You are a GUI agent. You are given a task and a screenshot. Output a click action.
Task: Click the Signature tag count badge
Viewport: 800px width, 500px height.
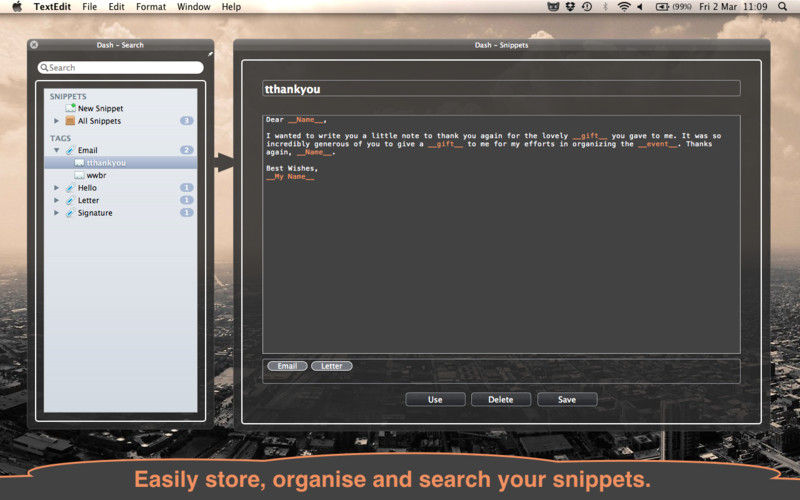[187, 212]
